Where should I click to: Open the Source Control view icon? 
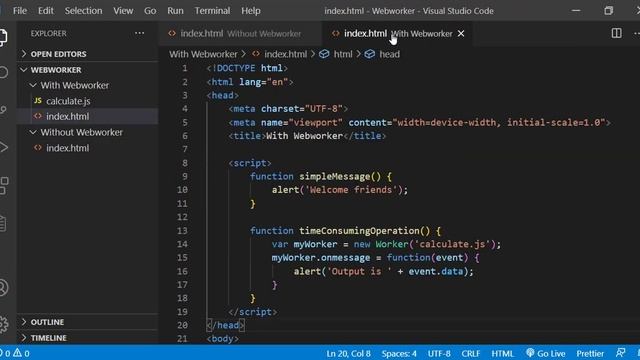click(3, 110)
